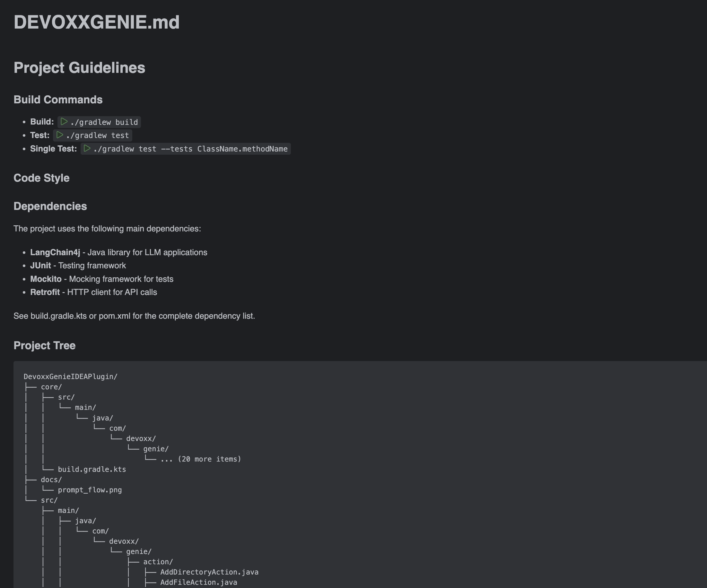
Task: Run the ./gradlew build command icon
Action: pyautogui.click(x=64, y=122)
